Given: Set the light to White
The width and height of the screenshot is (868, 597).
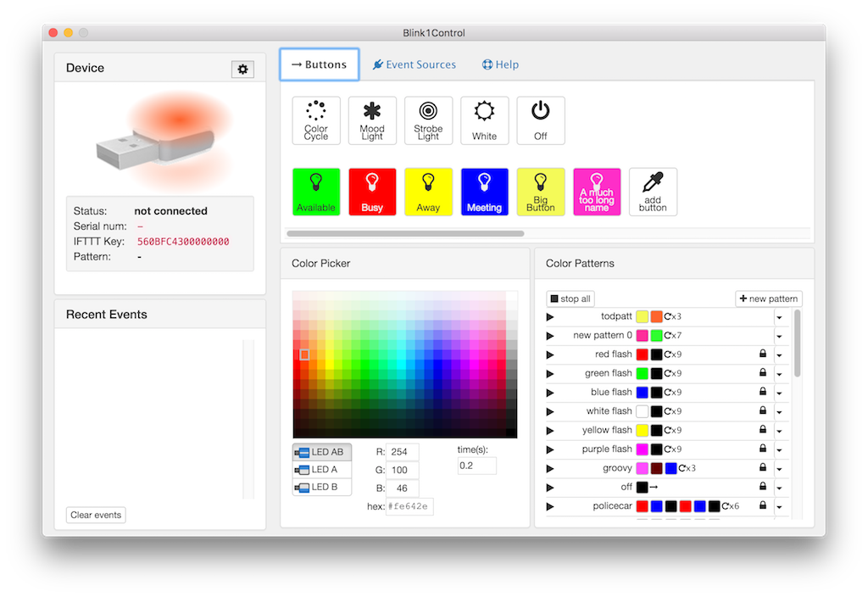Looking at the screenshot, I should click(x=484, y=120).
